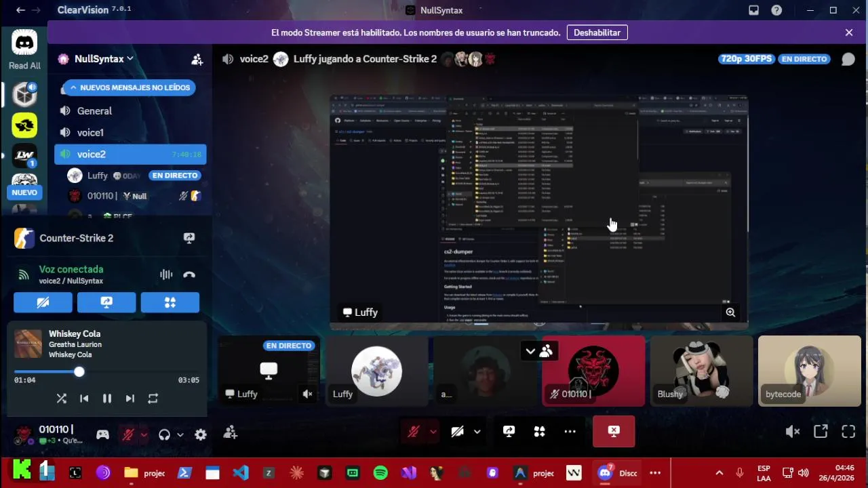Toggle repeat on the music player
The width and height of the screenshot is (868, 488).
[x=153, y=399]
